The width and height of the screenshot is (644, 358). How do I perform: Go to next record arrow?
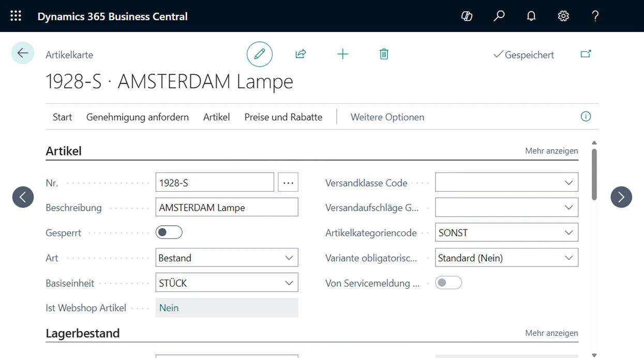621,197
